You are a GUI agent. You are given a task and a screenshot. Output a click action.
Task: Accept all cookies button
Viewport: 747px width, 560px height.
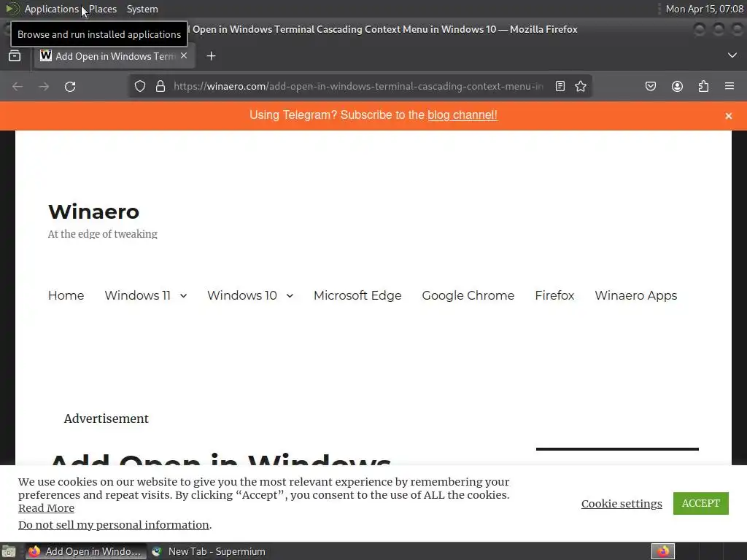(701, 503)
